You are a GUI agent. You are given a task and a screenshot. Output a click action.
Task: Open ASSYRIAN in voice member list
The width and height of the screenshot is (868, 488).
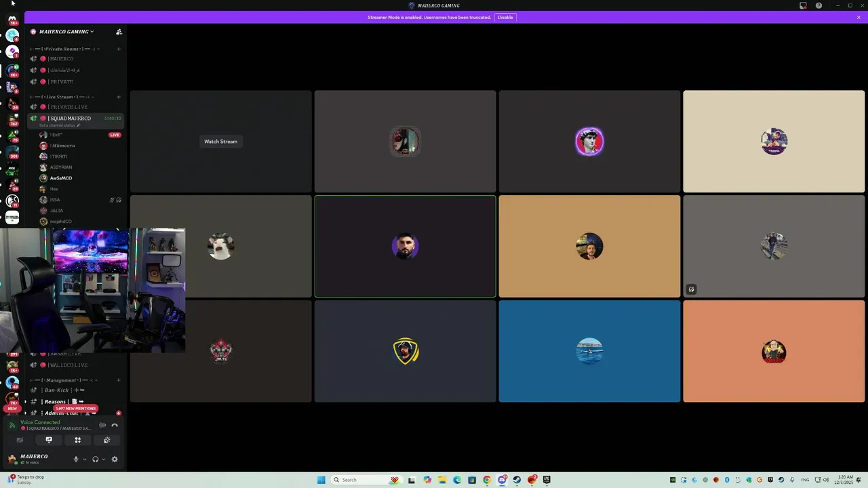(x=80, y=167)
